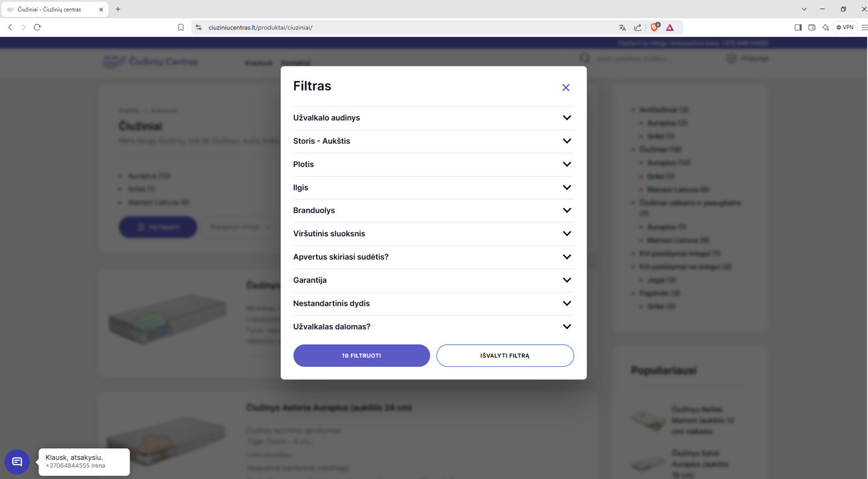Expand Užvalkalas dalomas? filter

point(433,326)
